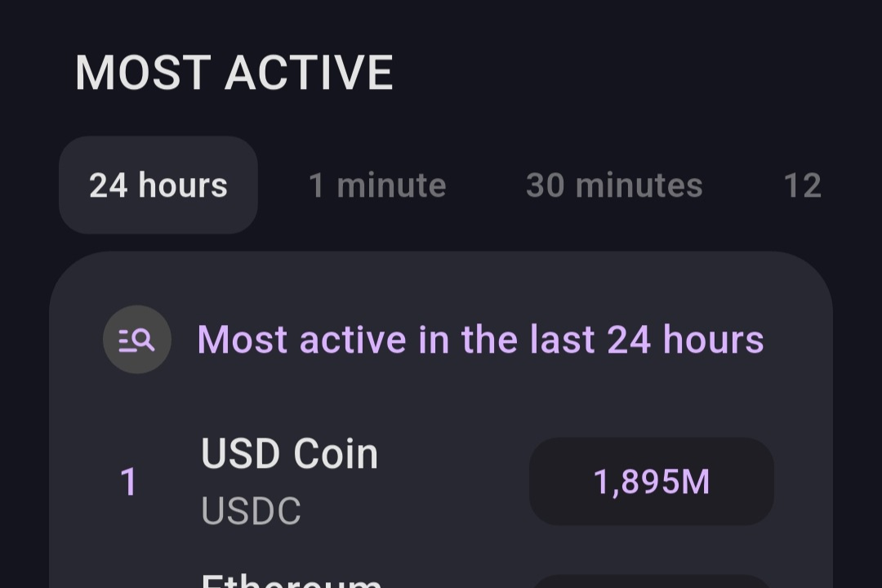Click empty card area right of the card heading

click(797, 340)
